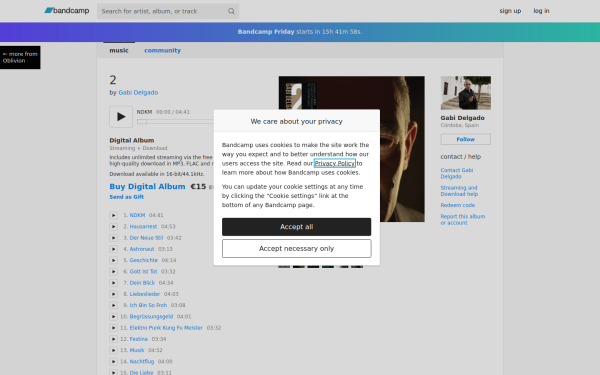Open the Liebeslieder track link

click(145, 294)
